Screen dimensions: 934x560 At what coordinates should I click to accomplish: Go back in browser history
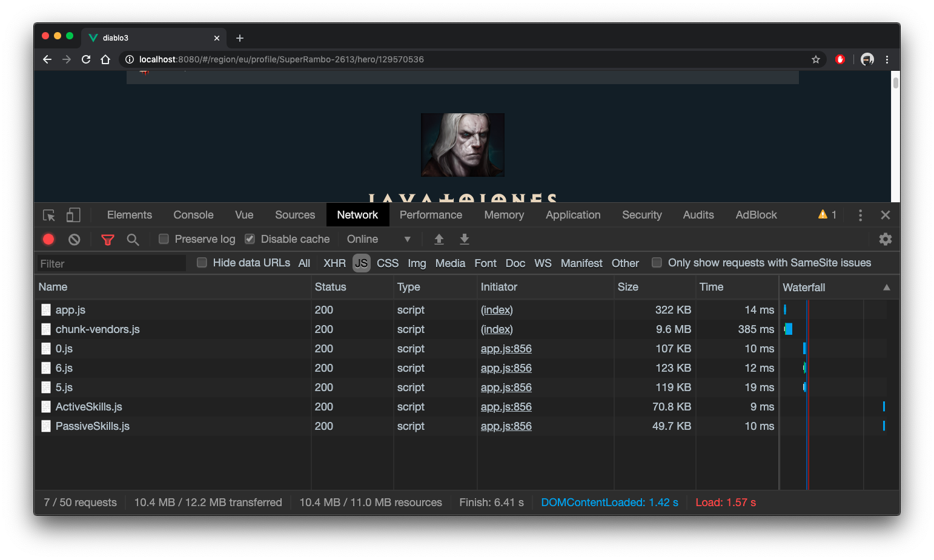[47, 59]
